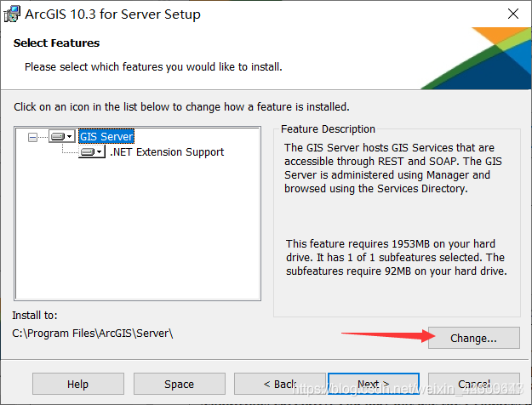Click the ArcGIS installer title bar icon

[12, 14]
